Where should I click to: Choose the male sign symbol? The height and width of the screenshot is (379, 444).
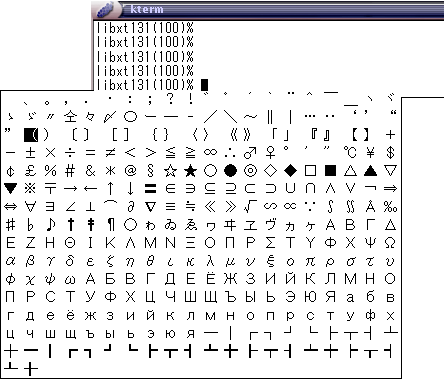pos(250,153)
